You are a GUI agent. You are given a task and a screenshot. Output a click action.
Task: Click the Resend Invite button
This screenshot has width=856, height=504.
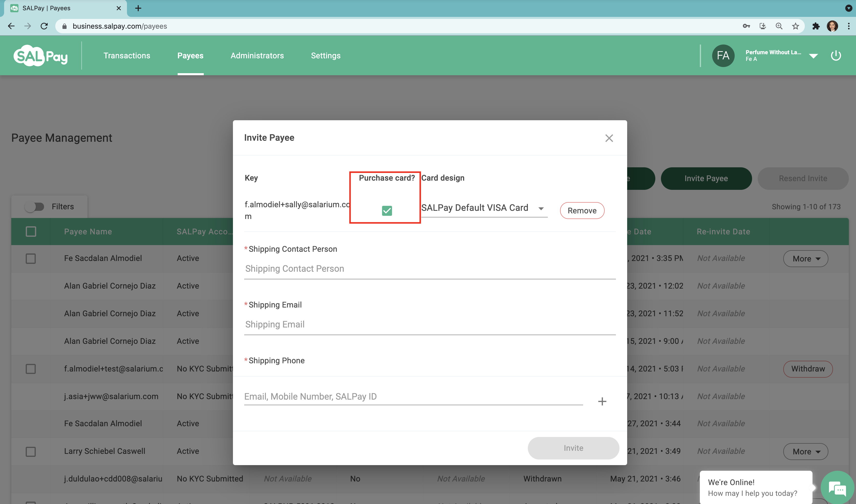803,178
